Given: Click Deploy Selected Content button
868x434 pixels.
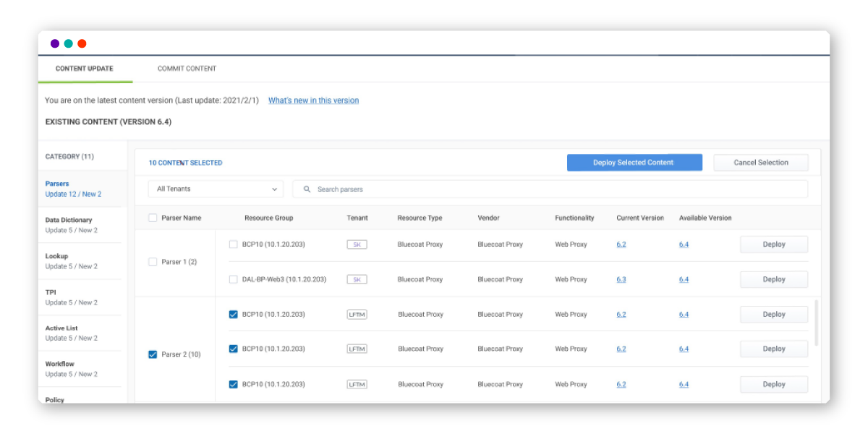Looking at the screenshot, I should 634,163.
